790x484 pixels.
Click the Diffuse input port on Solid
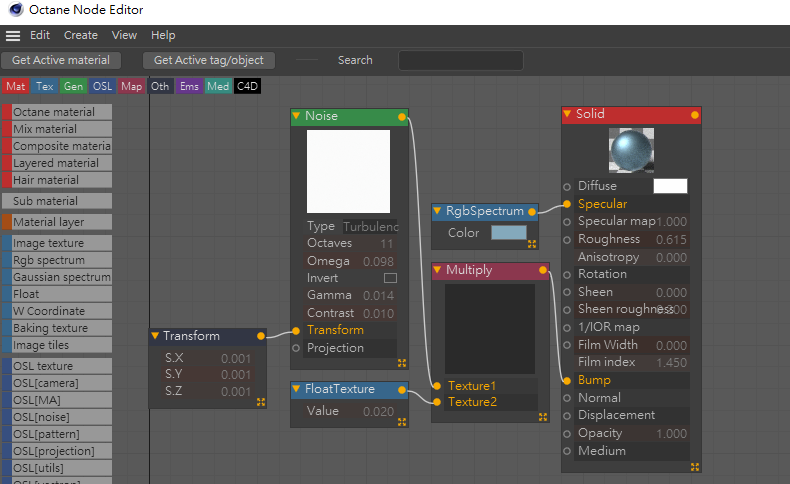pyautogui.click(x=567, y=187)
